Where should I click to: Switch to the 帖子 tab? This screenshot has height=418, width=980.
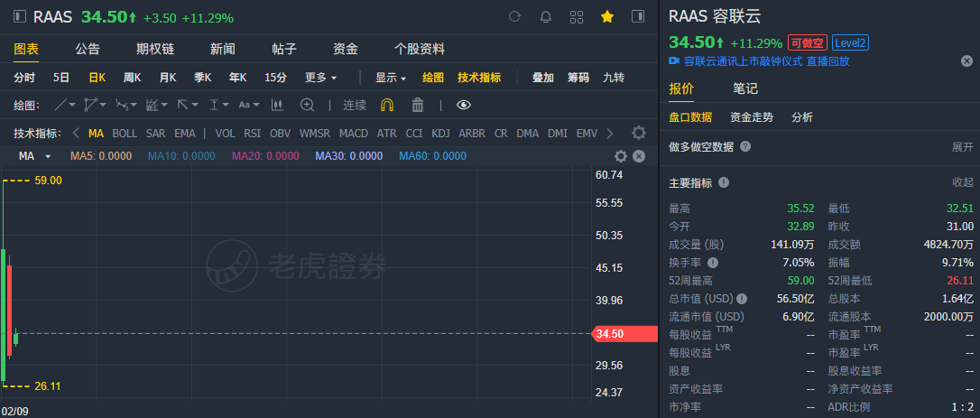tap(283, 49)
